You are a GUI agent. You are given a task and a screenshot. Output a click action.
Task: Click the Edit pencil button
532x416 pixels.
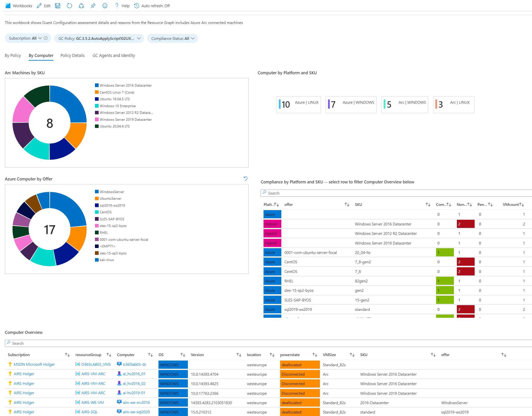44,6
